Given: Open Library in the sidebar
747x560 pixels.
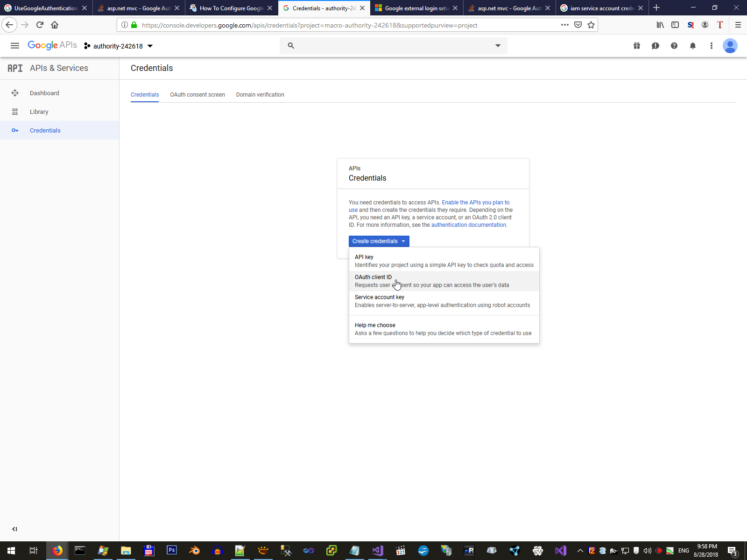Looking at the screenshot, I should tap(59, 112).
